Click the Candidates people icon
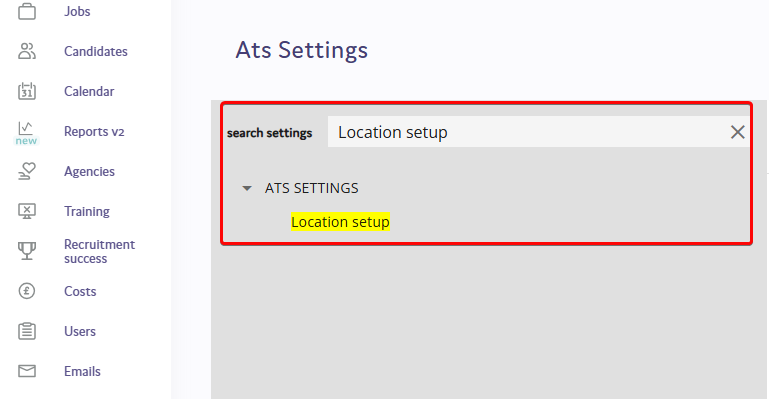This screenshot has height=399, width=769. coord(27,51)
